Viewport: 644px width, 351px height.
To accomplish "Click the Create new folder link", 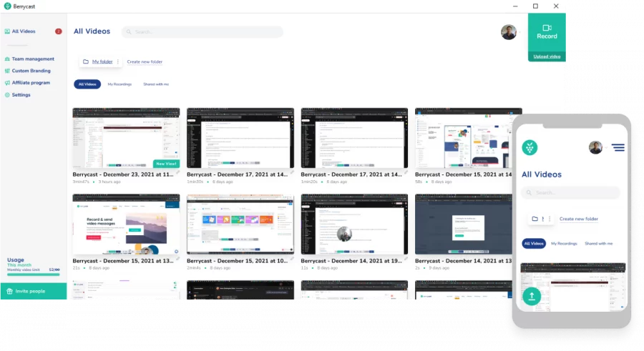I will [145, 61].
